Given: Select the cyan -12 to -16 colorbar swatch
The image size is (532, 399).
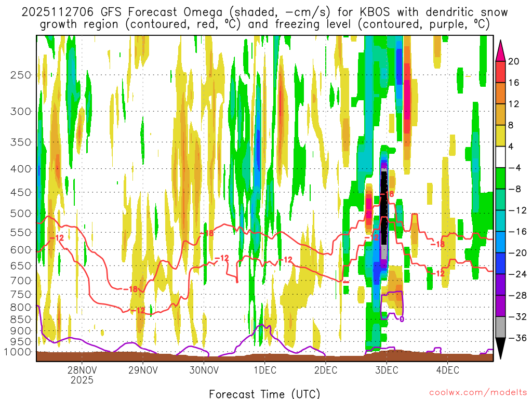Looking at the screenshot, I should click(500, 221).
